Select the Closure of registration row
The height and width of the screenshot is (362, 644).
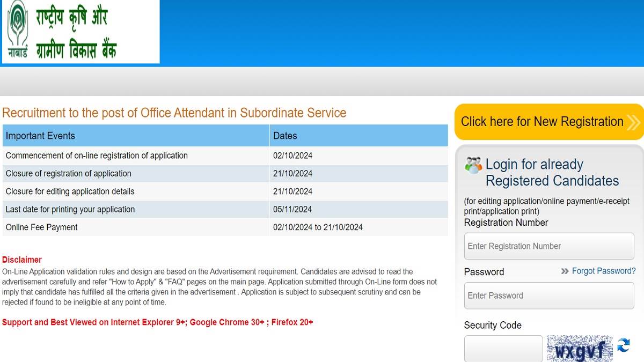pyautogui.click(x=225, y=173)
